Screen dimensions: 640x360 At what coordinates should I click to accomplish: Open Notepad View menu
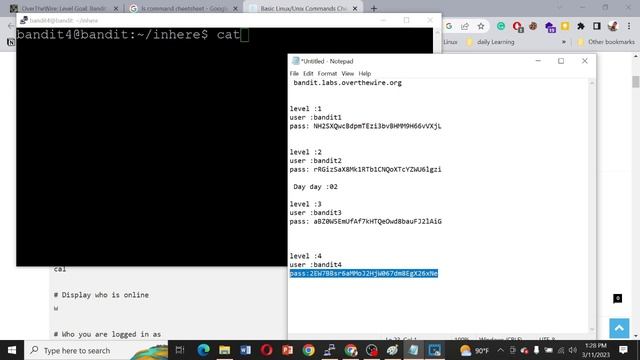(348, 73)
